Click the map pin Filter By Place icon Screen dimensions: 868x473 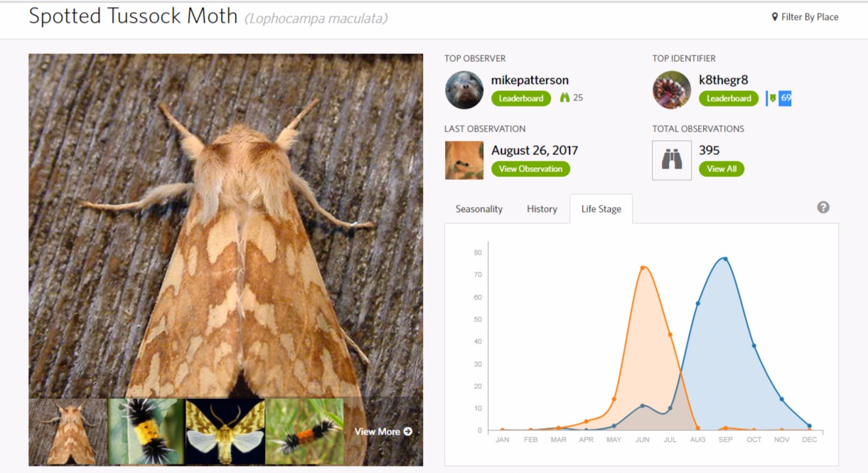click(775, 17)
